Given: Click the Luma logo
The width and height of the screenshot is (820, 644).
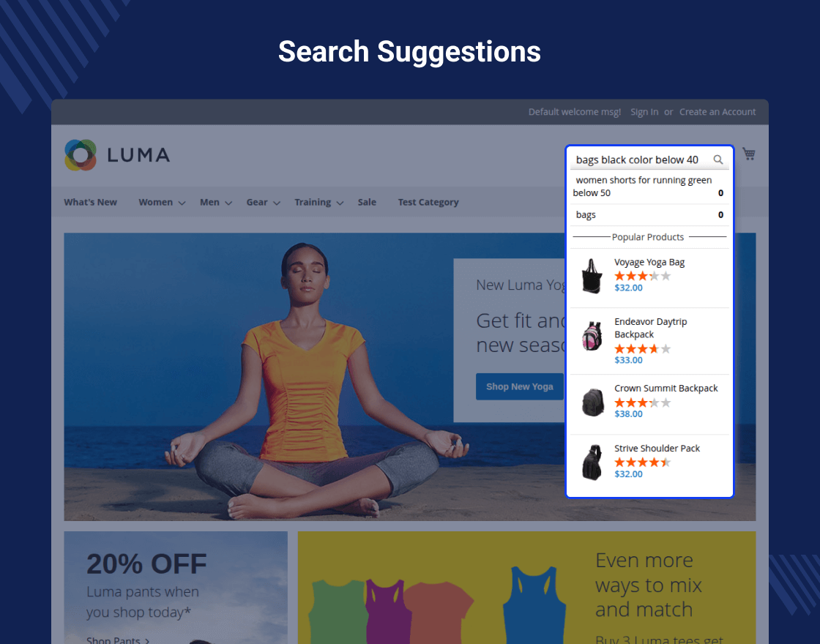Looking at the screenshot, I should (117, 154).
